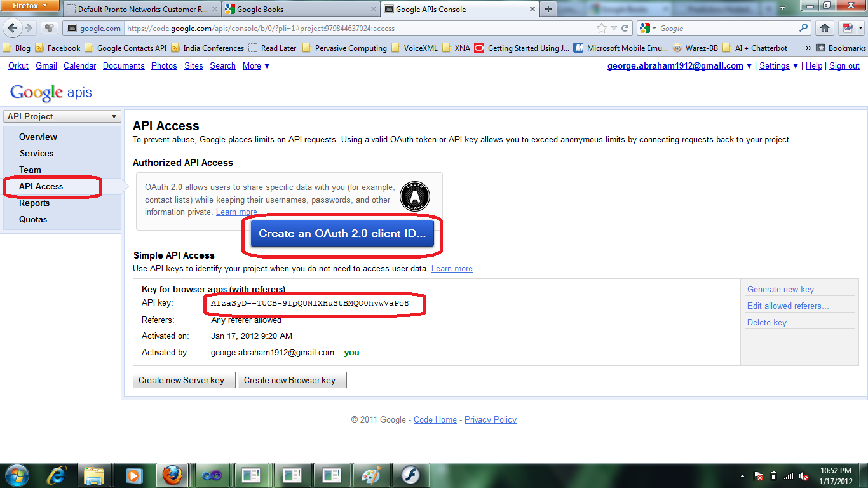Click the taskbar clock showing 10:52 PM
The width and height of the screenshot is (868, 488).
[x=836, y=476]
